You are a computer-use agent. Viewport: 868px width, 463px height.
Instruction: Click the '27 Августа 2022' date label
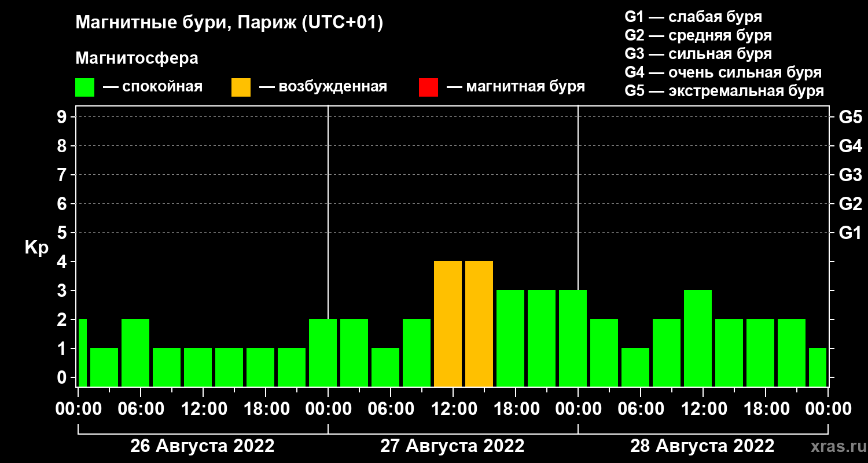point(453,446)
